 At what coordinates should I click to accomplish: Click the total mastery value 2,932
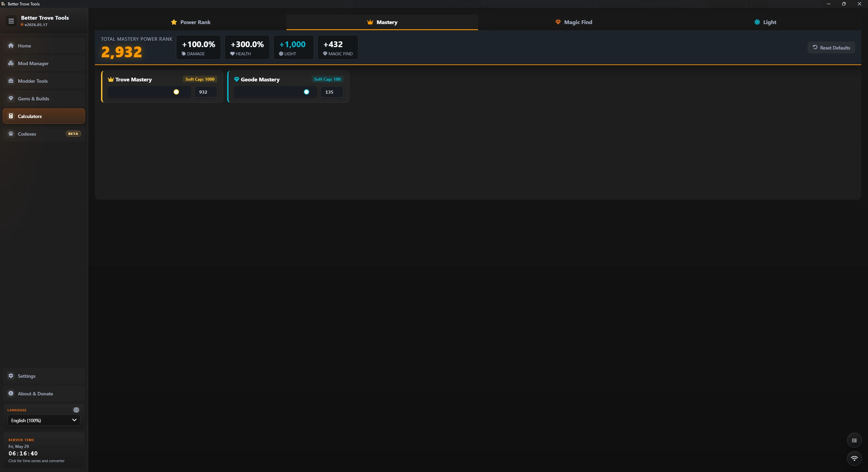pyautogui.click(x=121, y=52)
